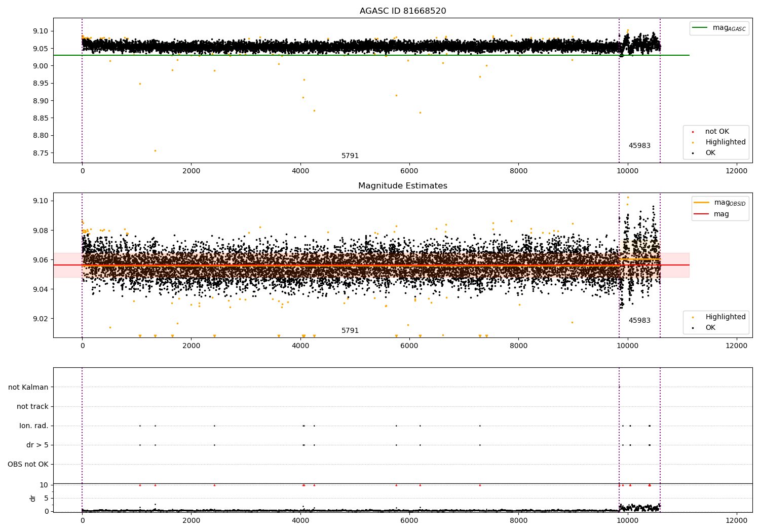Click '10000' x-axis tick under Magnitude Estimates plot

point(628,346)
